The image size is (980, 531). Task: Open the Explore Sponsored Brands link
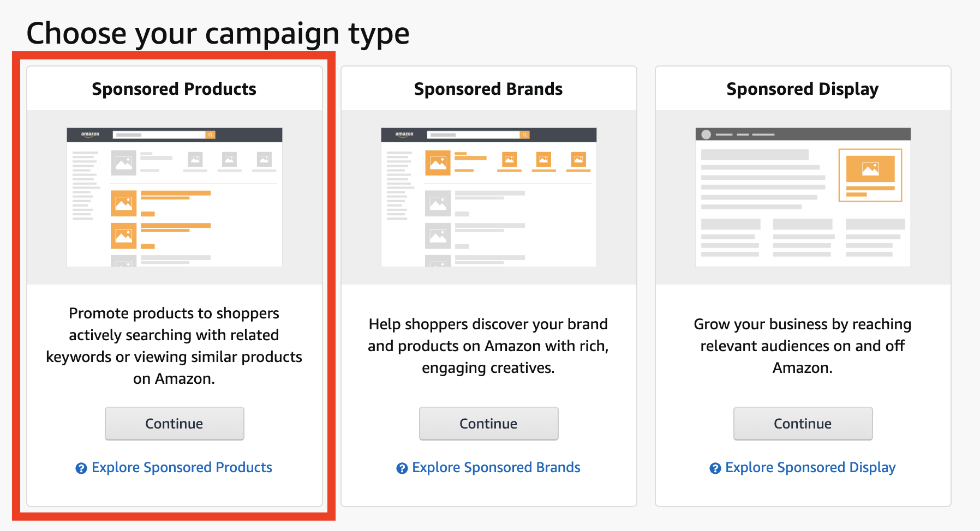pyautogui.click(x=496, y=467)
